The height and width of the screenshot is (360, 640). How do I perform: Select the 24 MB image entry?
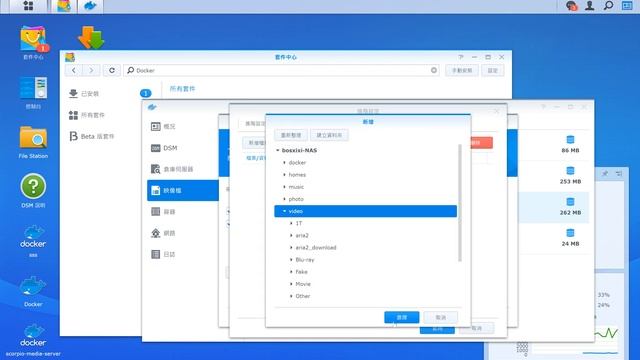(x=570, y=238)
